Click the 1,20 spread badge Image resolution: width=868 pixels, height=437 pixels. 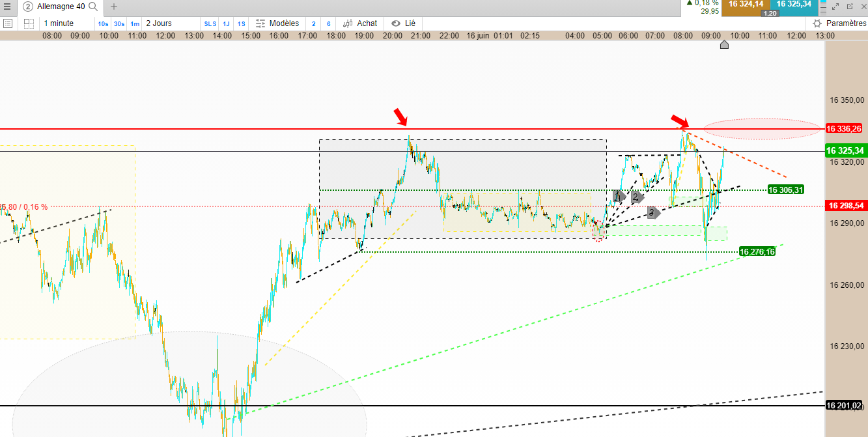point(770,13)
